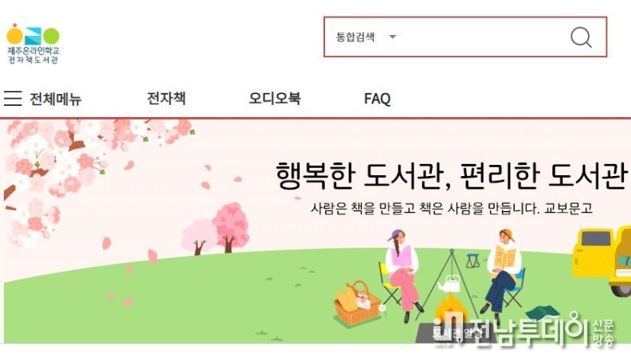This screenshot has width=631, height=364.
Task: Click inside the search text field
Action: (483, 37)
